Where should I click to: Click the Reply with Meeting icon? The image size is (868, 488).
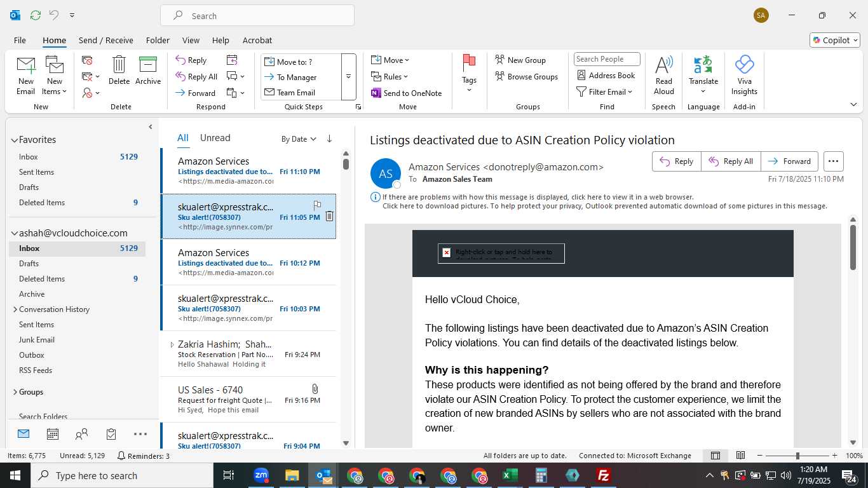click(x=232, y=60)
